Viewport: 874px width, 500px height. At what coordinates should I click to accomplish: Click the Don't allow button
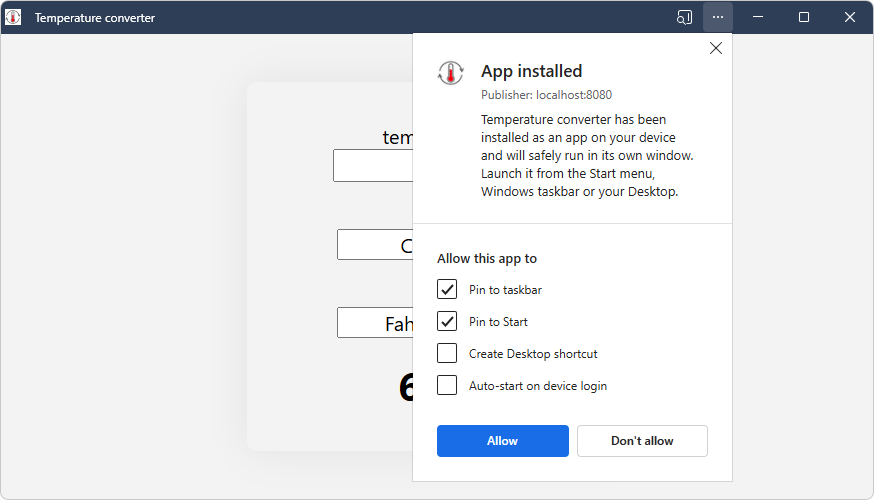tap(642, 441)
